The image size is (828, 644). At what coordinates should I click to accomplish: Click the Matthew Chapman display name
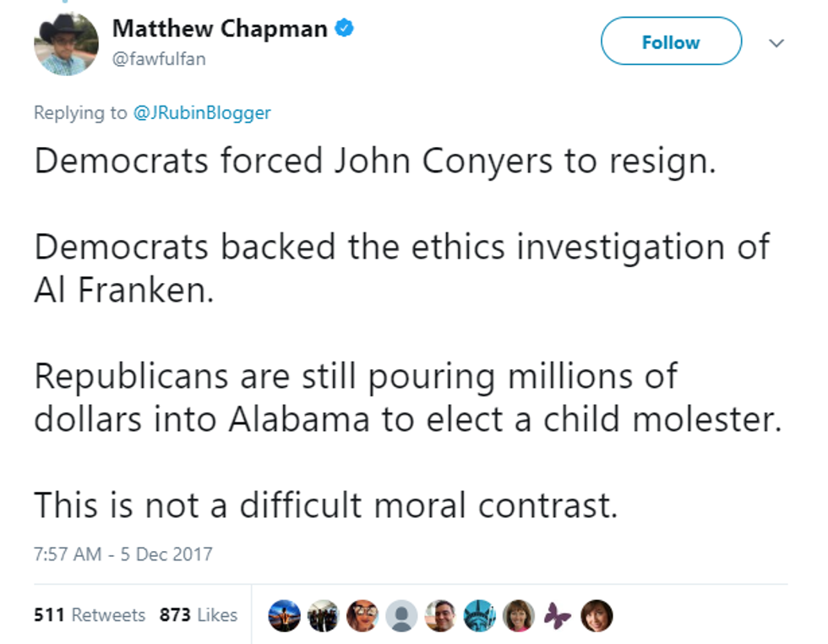pyautogui.click(x=220, y=28)
